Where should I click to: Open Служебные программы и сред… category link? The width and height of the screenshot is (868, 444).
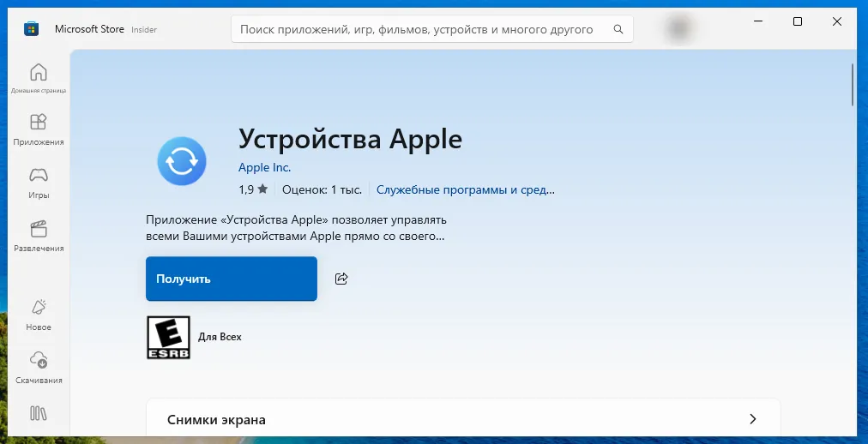click(466, 189)
